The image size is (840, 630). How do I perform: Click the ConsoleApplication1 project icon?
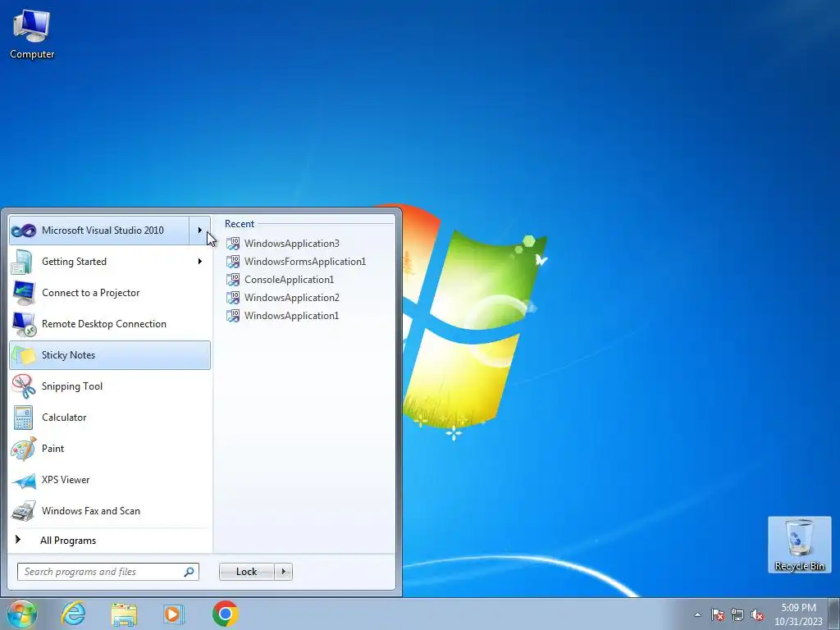tap(232, 280)
